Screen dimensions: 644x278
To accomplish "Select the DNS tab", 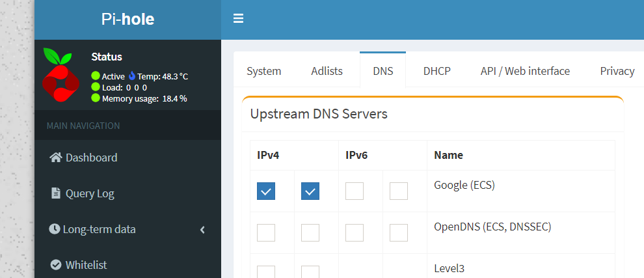I will tap(382, 71).
